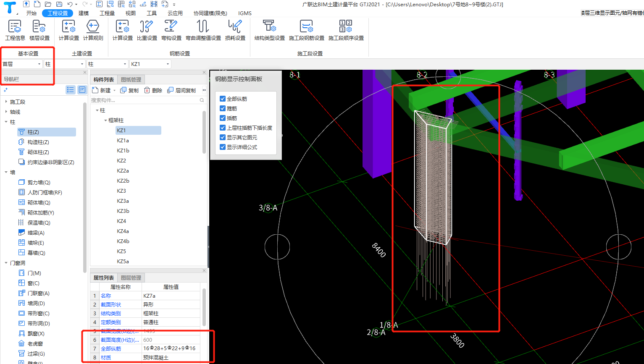The width and height of the screenshot is (644, 364).
Task: Select 人防门框墙(RF) in navigation tree
Action: click(x=40, y=193)
